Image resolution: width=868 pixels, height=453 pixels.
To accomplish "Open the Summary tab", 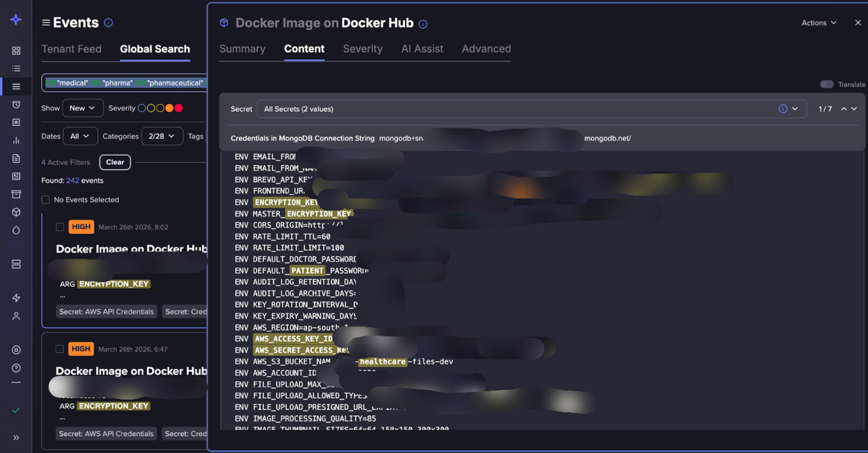I will click(x=242, y=49).
